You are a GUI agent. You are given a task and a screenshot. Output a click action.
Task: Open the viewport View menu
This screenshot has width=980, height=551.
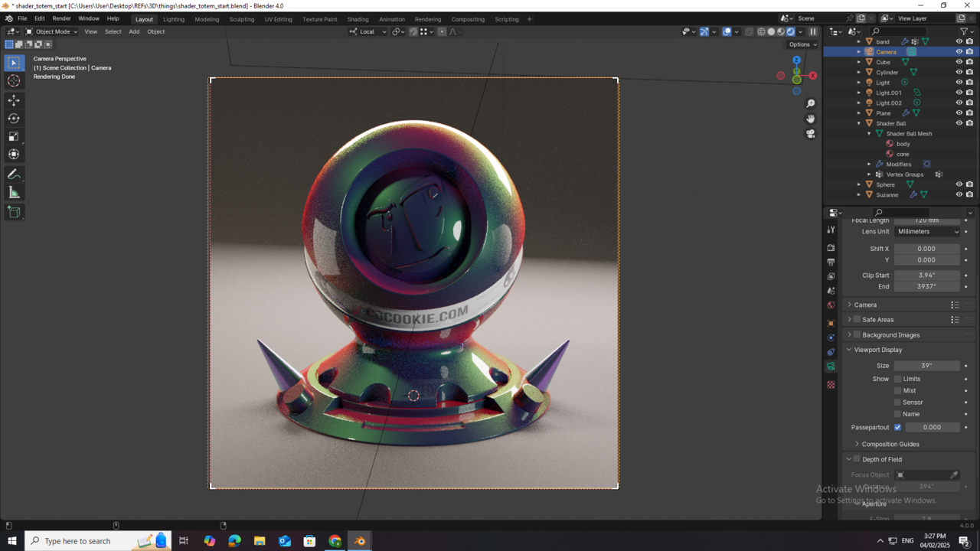90,32
